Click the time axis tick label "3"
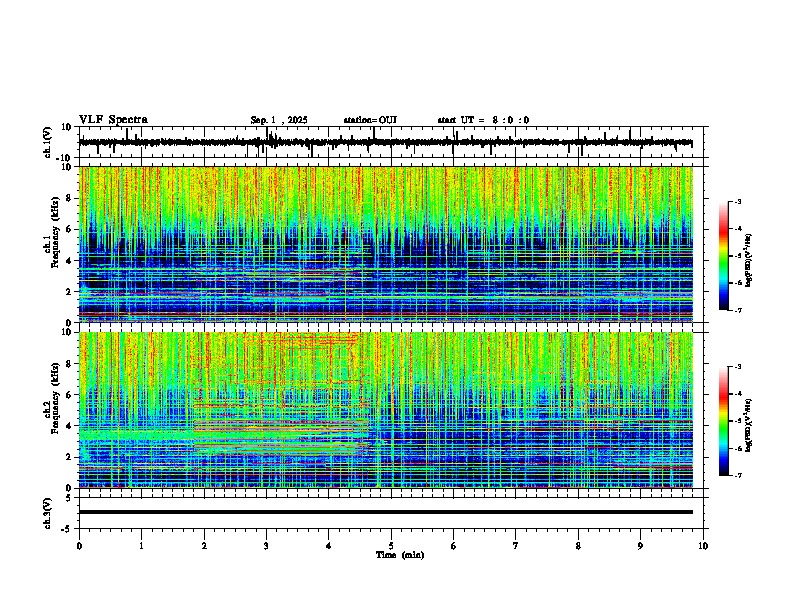 (x=266, y=546)
